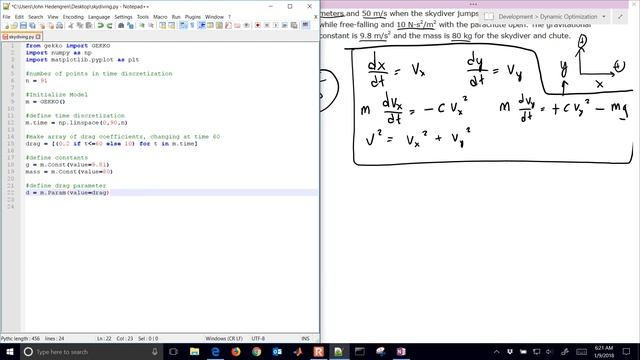
Task: Open the Run menu
Action: 176,17
